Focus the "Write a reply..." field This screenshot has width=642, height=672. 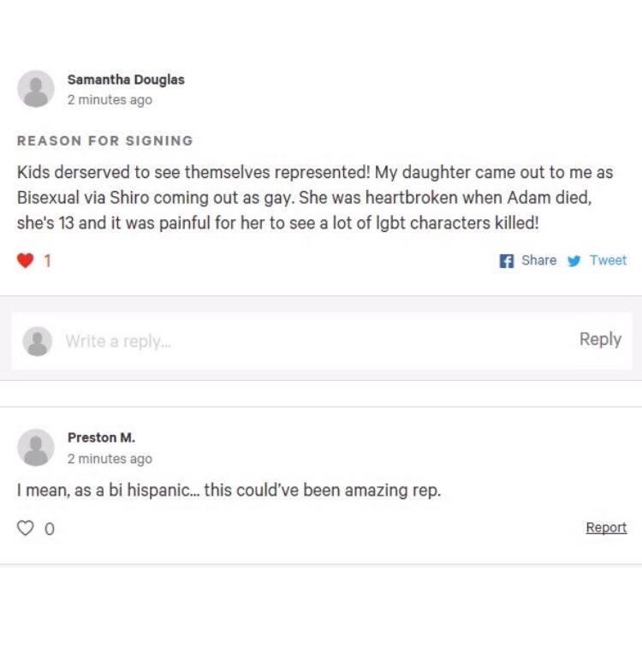click(x=300, y=341)
